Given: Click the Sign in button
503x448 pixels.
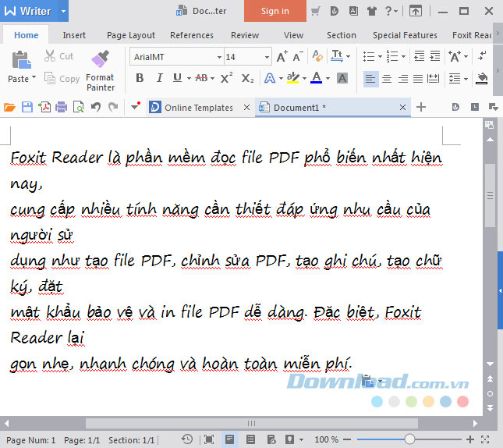Looking at the screenshot, I should point(275,11).
